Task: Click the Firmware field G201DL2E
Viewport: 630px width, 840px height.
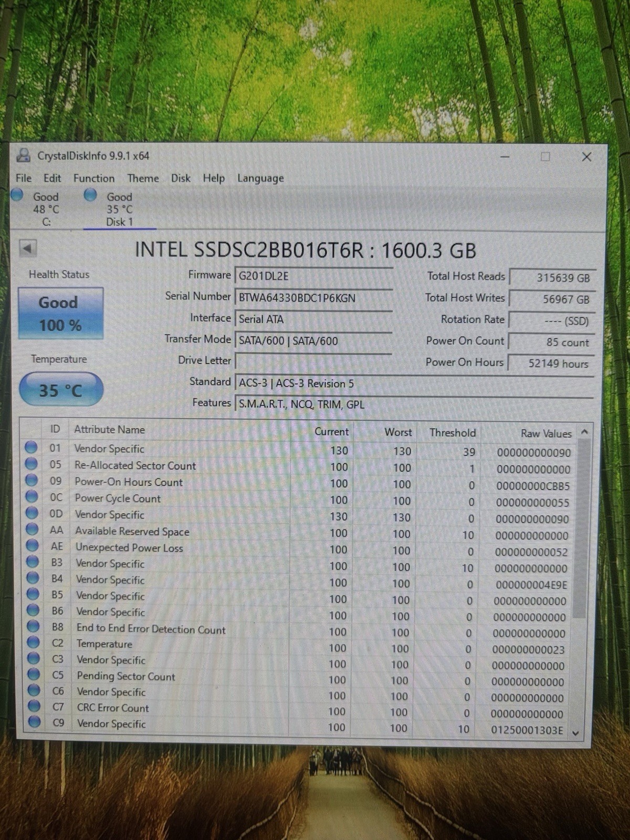Action: point(313,276)
